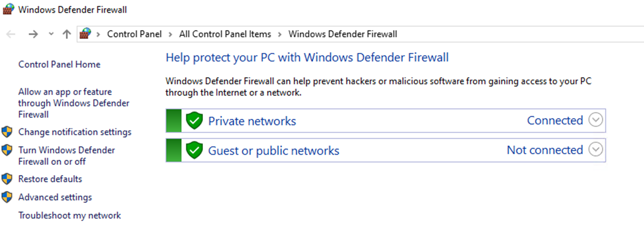Viewport: 644px width, 239px height.
Task: Expand the Private networks section chevron
Action: tap(595, 120)
